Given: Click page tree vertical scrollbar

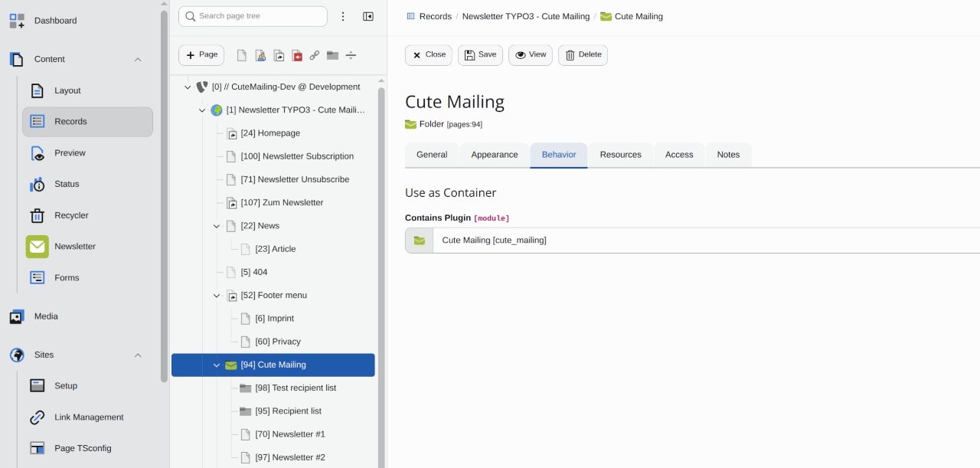Looking at the screenshot, I should (x=381, y=276).
